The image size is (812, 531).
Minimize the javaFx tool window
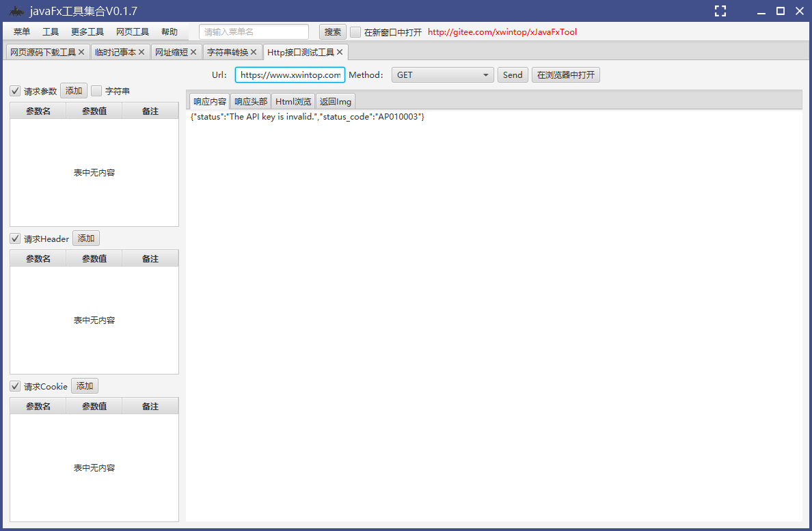tap(761, 12)
